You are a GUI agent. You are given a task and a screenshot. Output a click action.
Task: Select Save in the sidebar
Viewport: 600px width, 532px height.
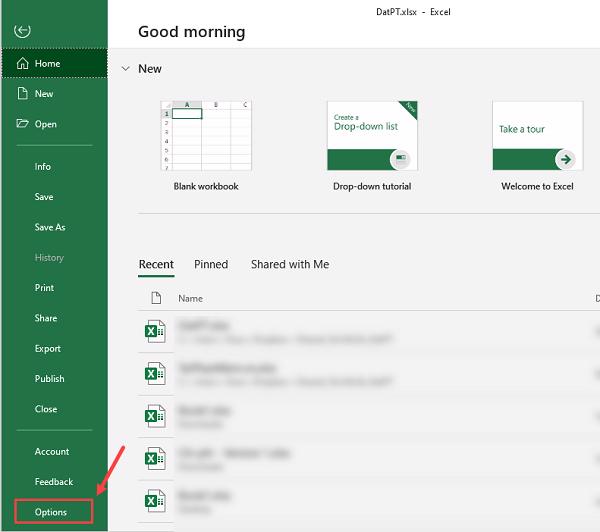(44, 197)
